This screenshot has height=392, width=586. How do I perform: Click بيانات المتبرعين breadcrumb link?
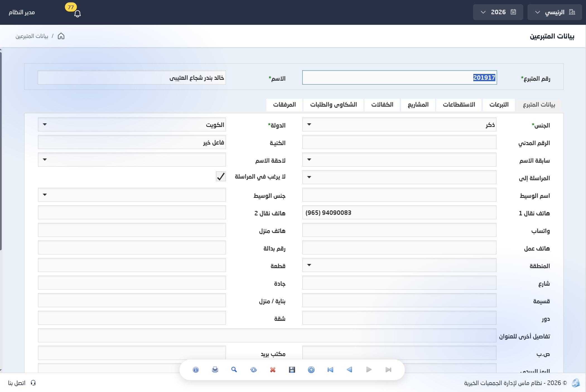coord(32,36)
